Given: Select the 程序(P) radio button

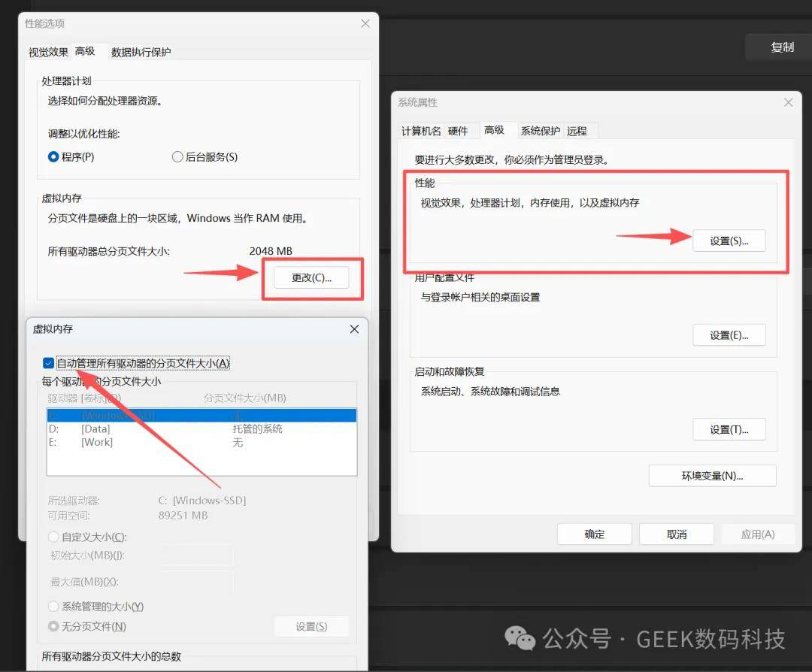Looking at the screenshot, I should (x=53, y=157).
